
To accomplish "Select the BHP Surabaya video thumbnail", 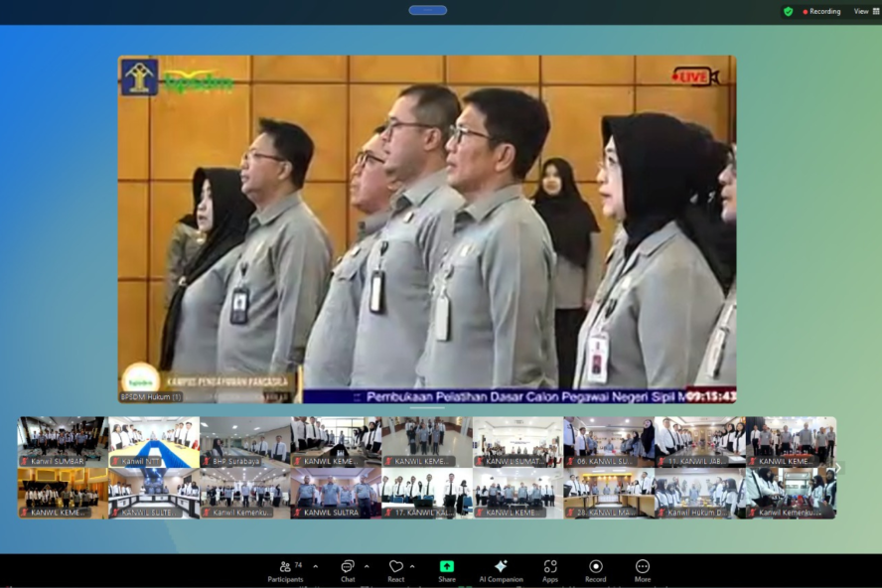I will [x=244, y=441].
